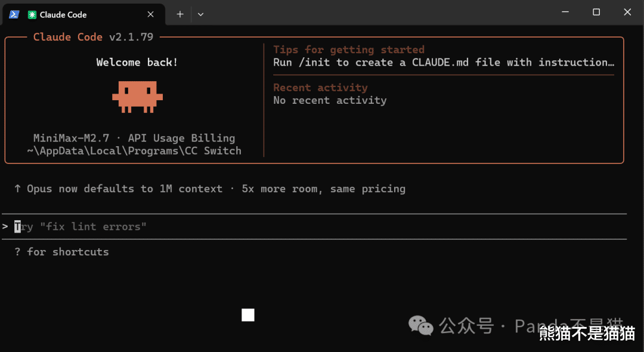The width and height of the screenshot is (644, 352).
Task: Maximize the terminal window
Action: pyautogui.click(x=596, y=12)
